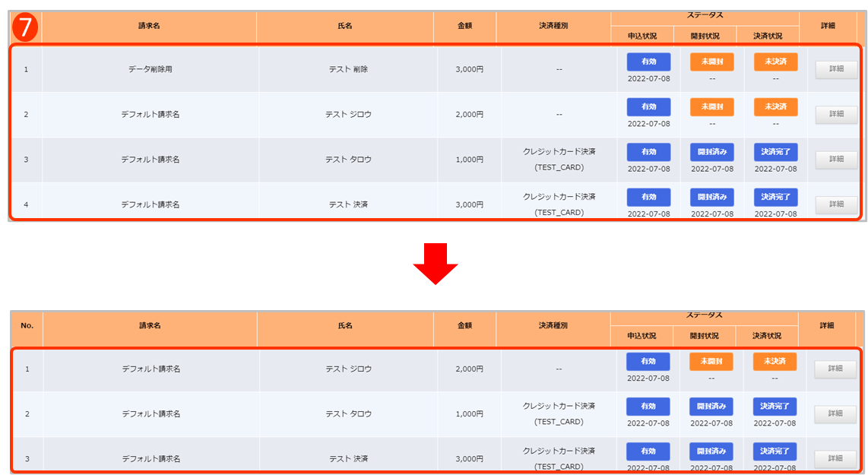Click 詳細 button for データ削除用 row

point(836,70)
